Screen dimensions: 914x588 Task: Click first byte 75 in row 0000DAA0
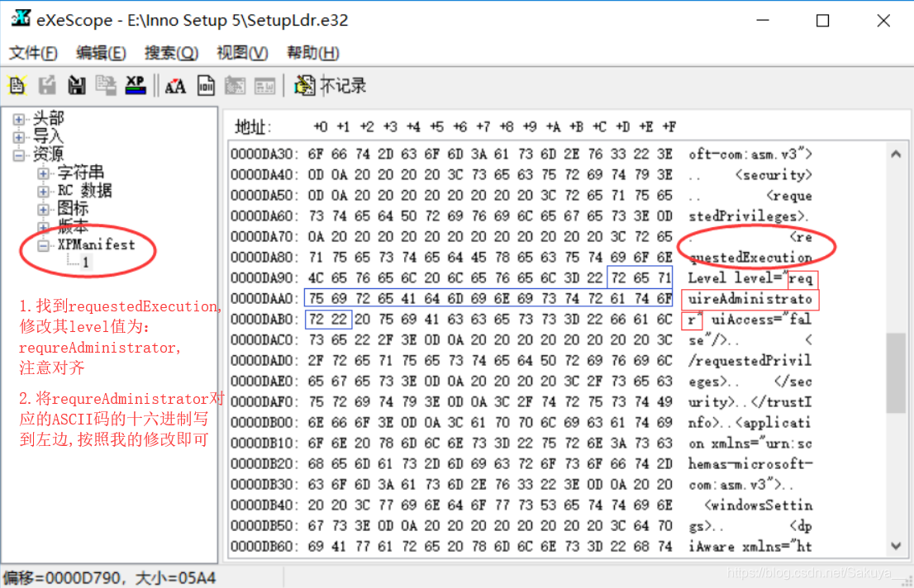tap(316, 299)
